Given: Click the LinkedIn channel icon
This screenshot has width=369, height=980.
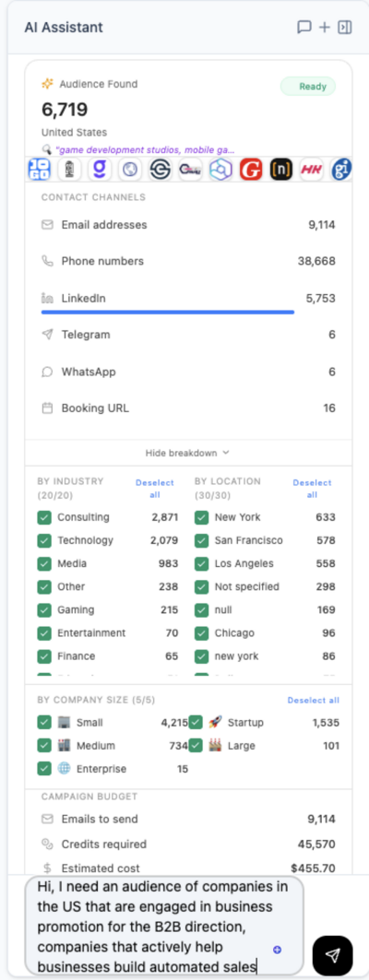Looking at the screenshot, I should [x=47, y=298].
